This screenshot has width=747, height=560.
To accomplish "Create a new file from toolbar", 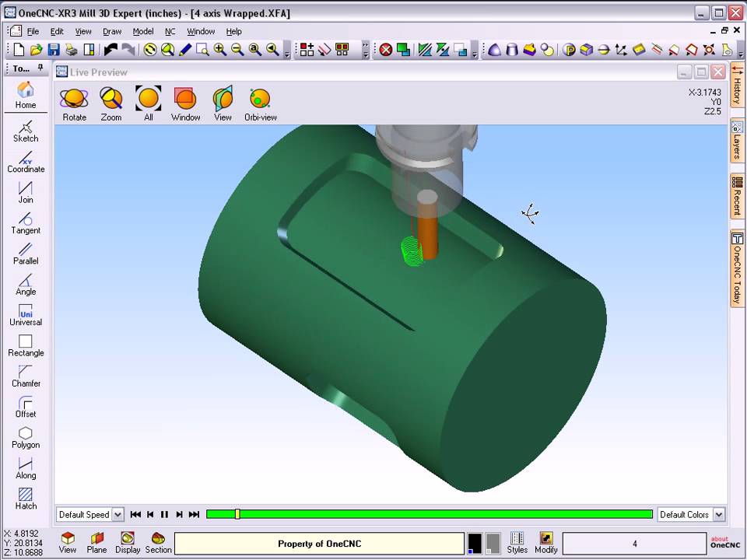I will 19,50.
